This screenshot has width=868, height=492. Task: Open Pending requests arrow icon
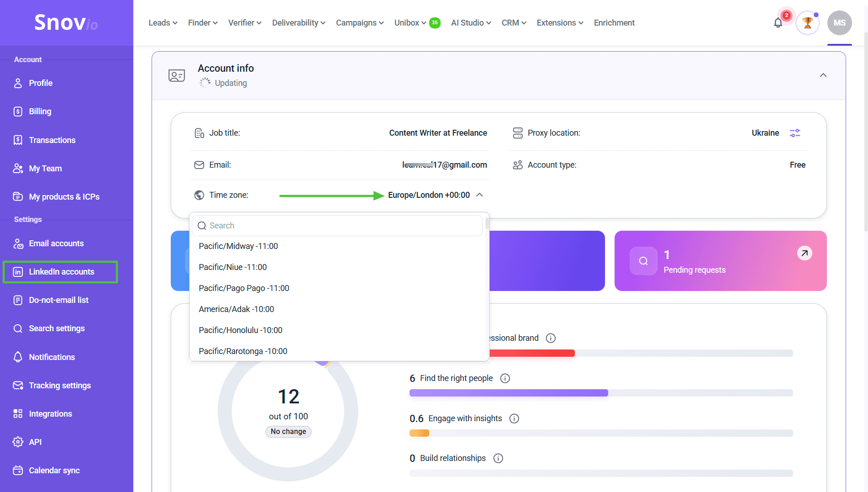pyautogui.click(x=805, y=253)
